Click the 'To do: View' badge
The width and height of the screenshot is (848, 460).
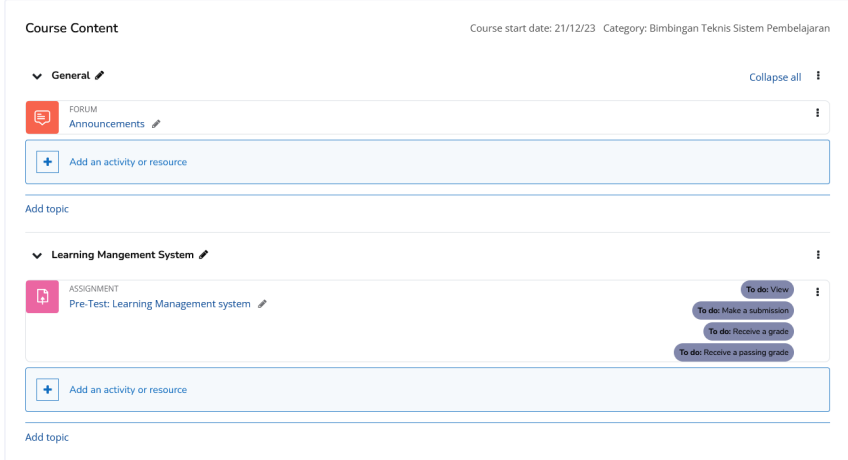pos(767,289)
